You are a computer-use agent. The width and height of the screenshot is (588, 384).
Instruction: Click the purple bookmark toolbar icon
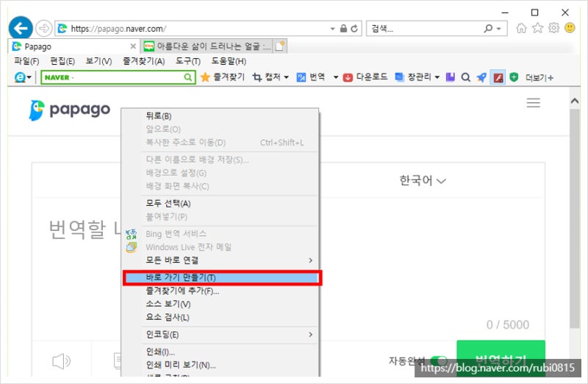(451, 77)
